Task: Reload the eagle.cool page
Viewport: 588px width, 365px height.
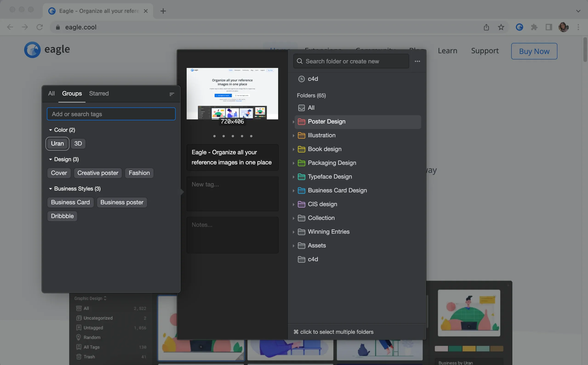Action: pyautogui.click(x=40, y=27)
